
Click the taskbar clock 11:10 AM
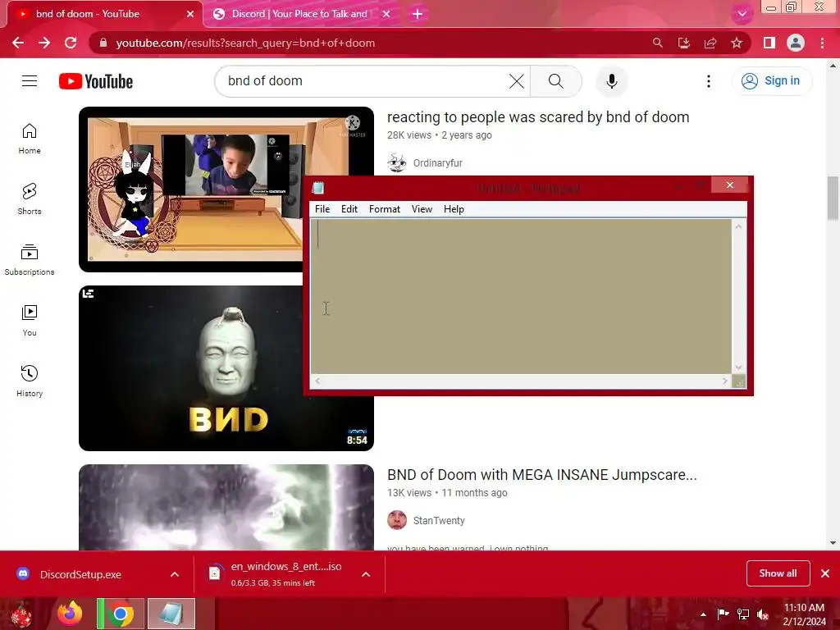804,608
